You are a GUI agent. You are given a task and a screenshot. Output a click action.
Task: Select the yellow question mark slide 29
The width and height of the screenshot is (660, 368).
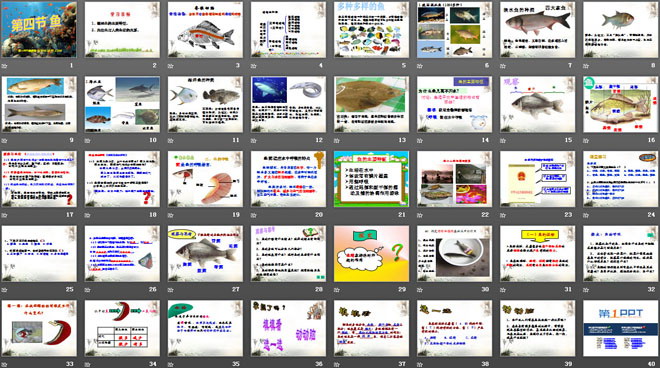tap(372, 253)
